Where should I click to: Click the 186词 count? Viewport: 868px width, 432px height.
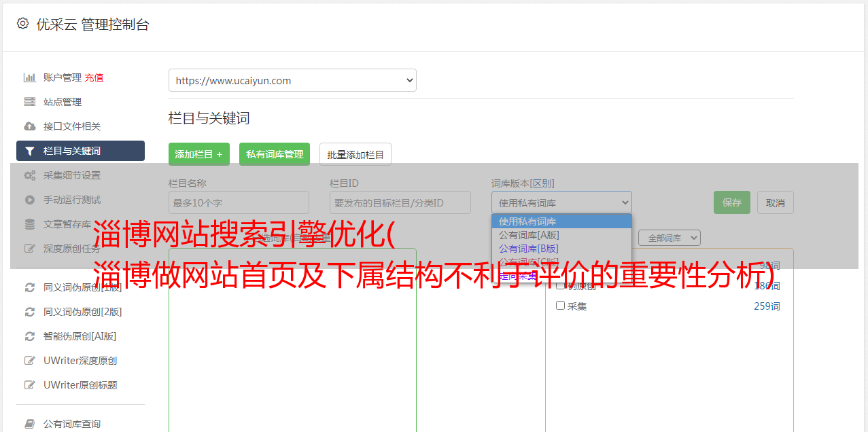(x=767, y=286)
